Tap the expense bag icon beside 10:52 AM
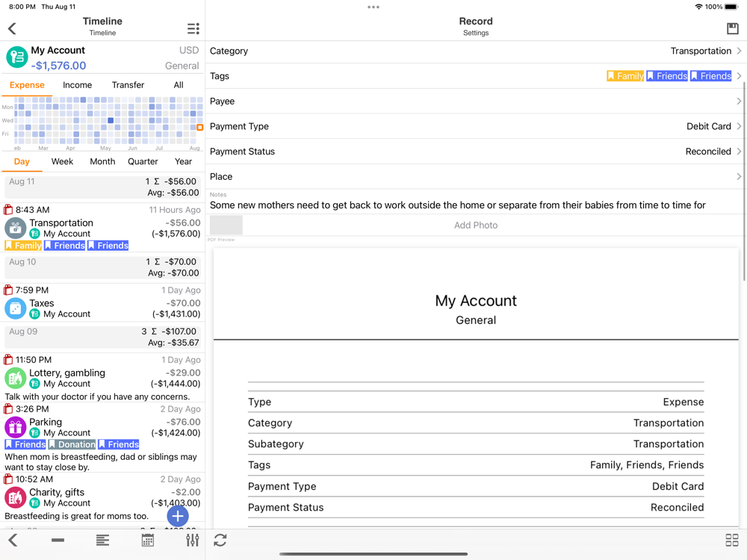Screen dimensions: 747x560 pos(8,479)
